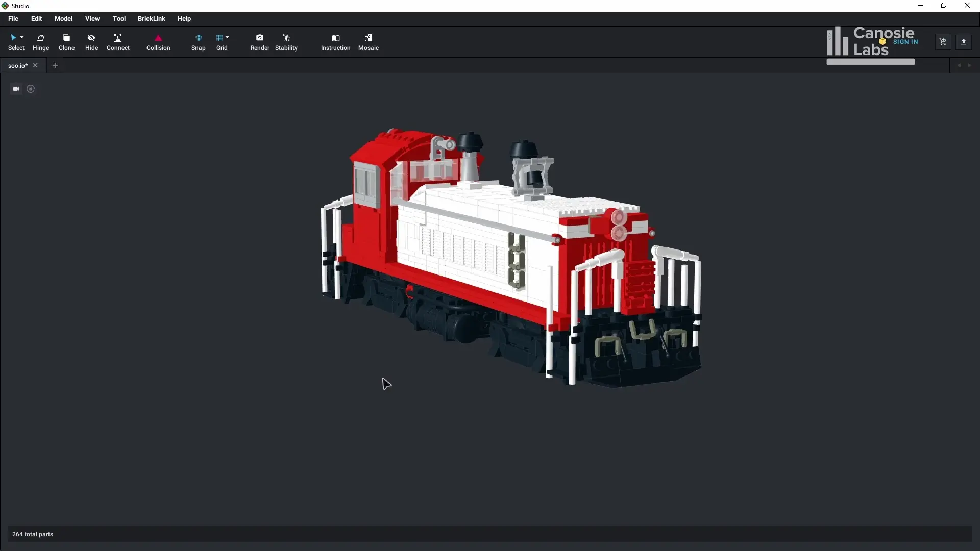980x551 pixels.
Task: Open the BrickLink menu
Action: click(x=151, y=18)
